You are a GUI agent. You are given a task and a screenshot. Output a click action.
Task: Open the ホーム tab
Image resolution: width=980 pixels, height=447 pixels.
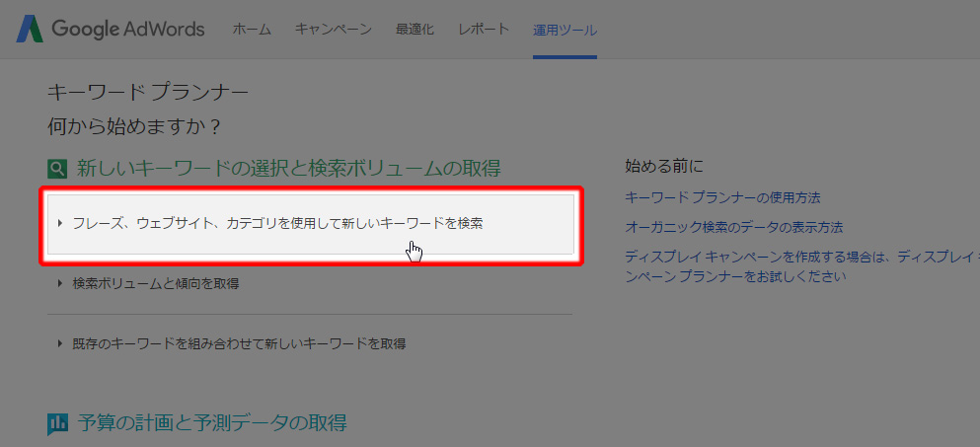tap(252, 30)
